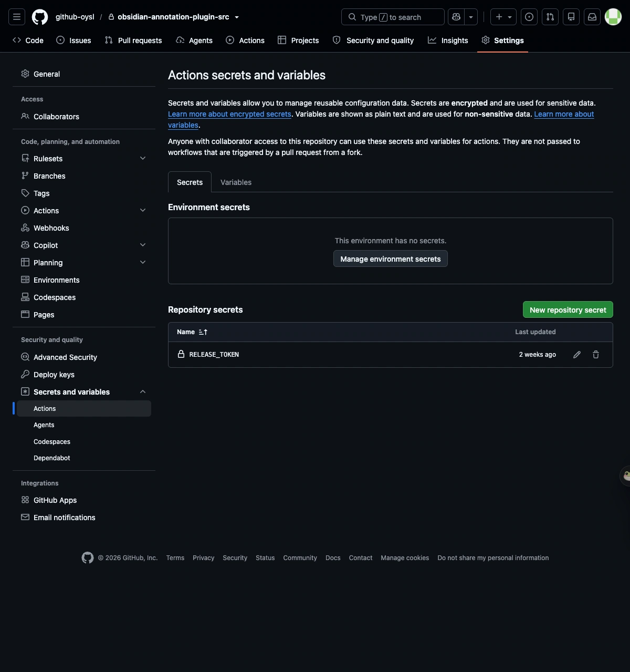Open Learn more about encrypted secrets link

(229, 114)
